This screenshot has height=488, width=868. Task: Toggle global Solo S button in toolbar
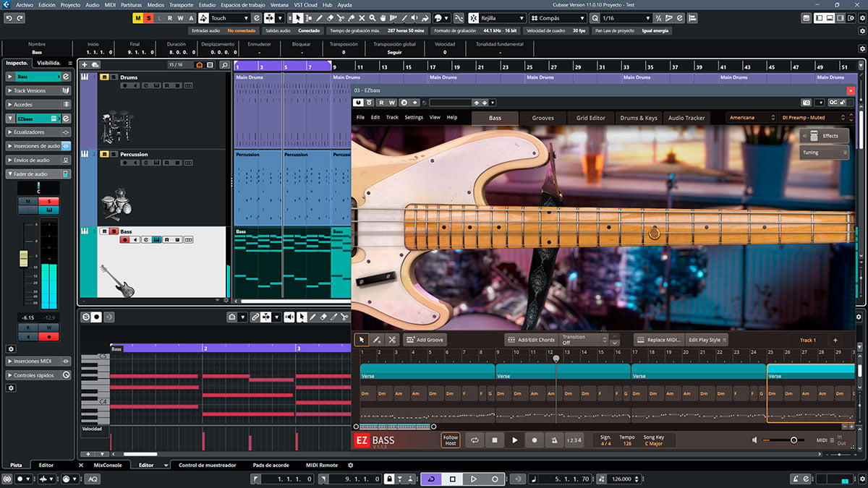(x=148, y=18)
